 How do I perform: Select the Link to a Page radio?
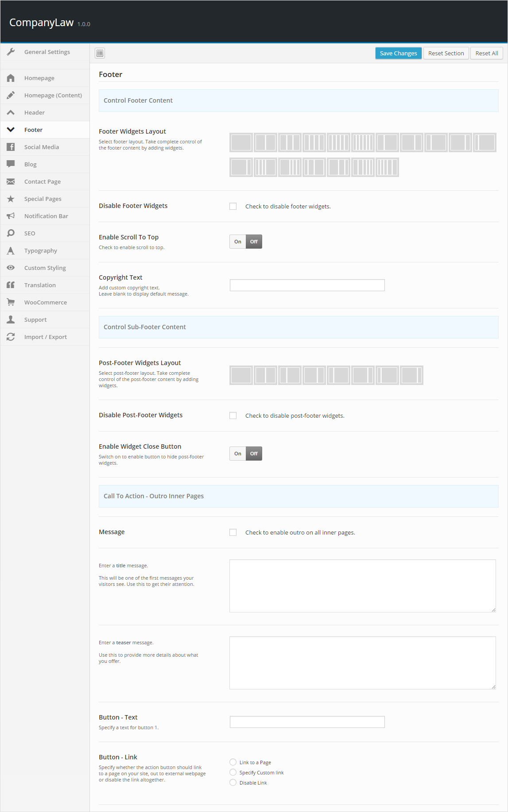pos(233,762)
